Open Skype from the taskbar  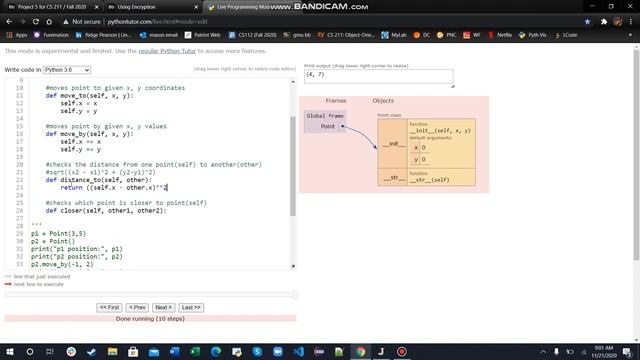point(257,351)
